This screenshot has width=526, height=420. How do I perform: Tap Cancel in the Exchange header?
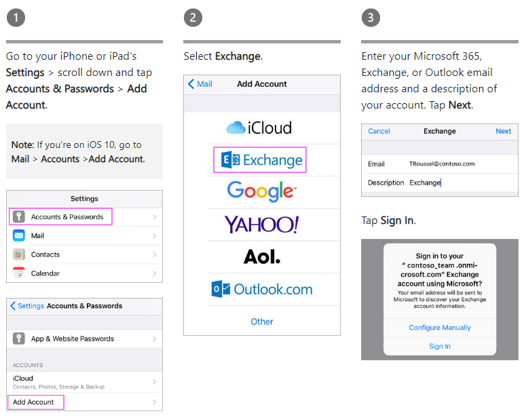pos(379,131)
